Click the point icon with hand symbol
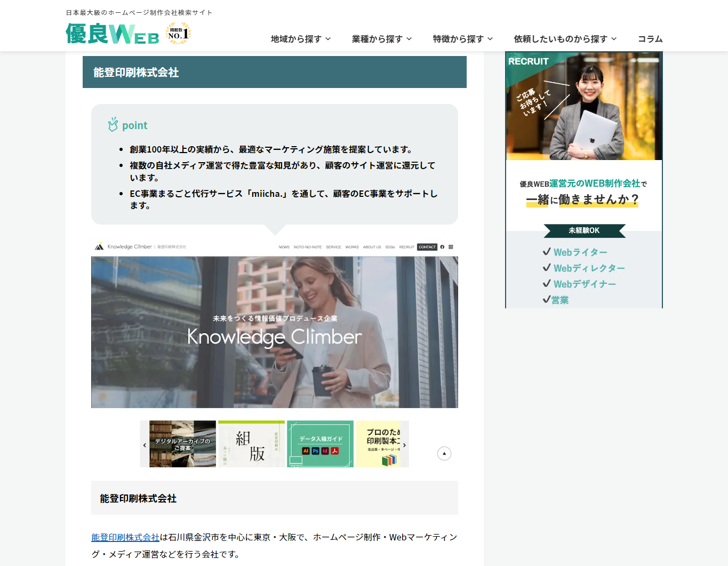The height and width of the screenshot is (566, 728). point(113,125)
